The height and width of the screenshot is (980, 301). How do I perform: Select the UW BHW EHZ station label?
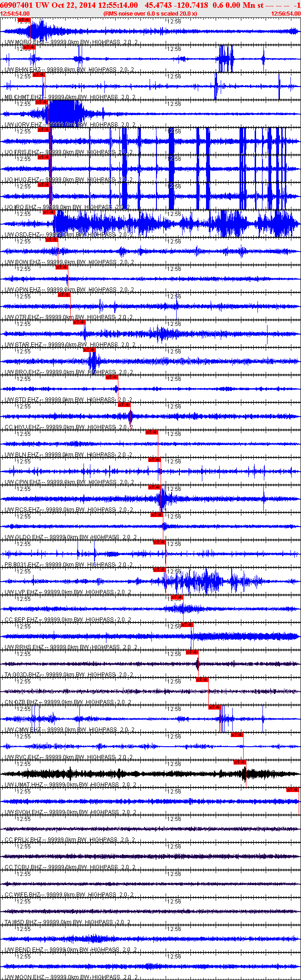[23, 70]
